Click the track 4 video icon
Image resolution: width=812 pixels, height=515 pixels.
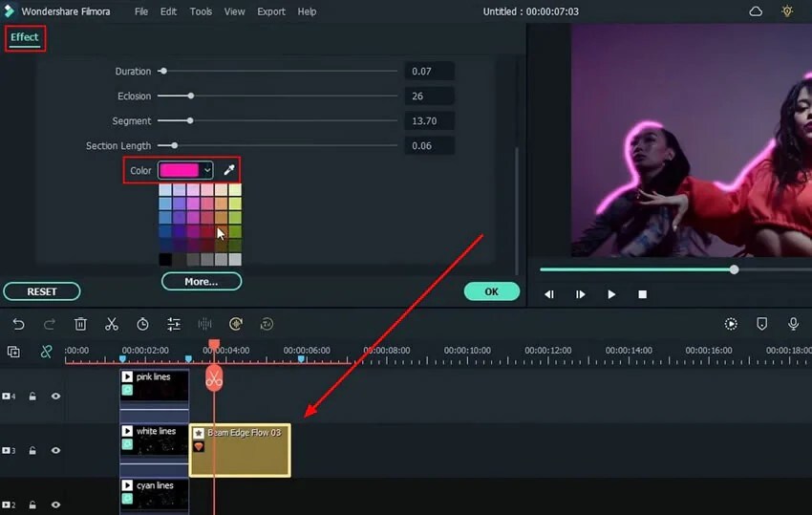click(7, 397)
